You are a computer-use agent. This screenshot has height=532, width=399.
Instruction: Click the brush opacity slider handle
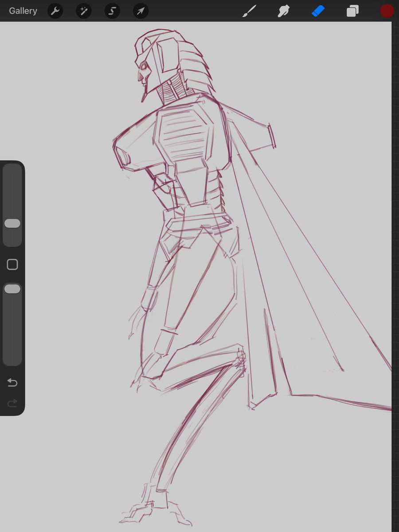(x=12, y=289)
